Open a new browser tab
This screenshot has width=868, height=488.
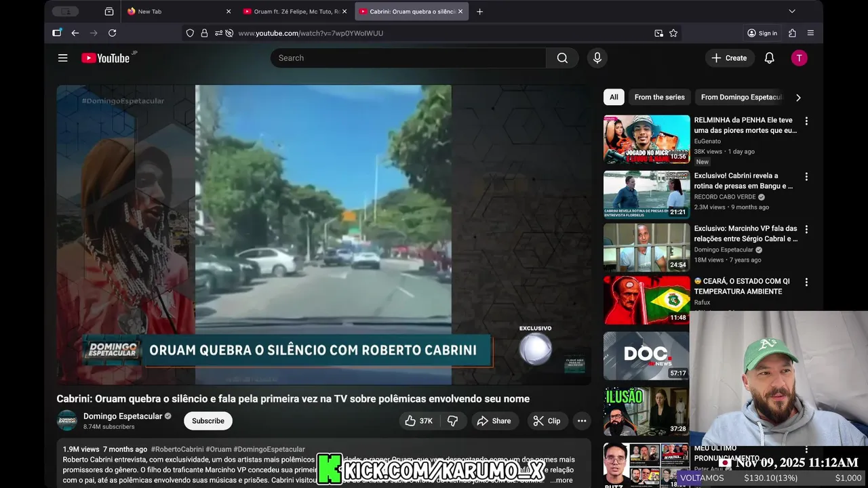click(x=480, y=12)
